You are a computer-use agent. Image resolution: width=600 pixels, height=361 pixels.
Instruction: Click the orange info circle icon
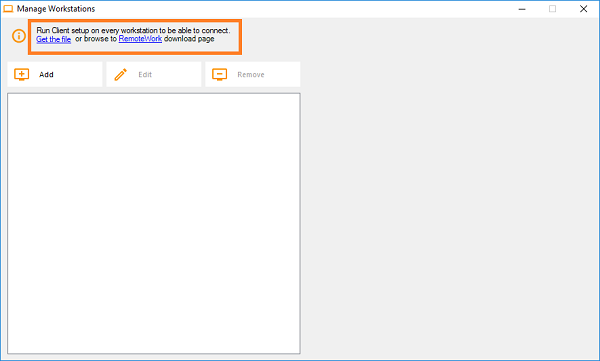tap(19, 36)
